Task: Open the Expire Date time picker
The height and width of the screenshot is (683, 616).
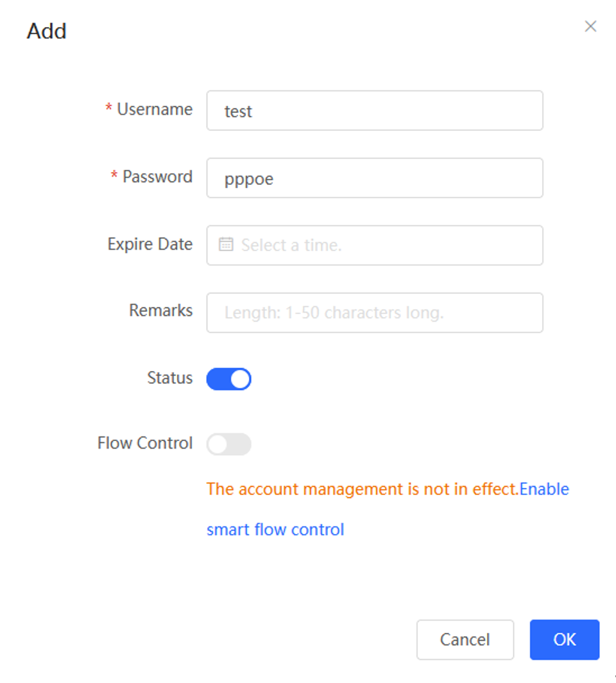Action: [x=374, y=245]
